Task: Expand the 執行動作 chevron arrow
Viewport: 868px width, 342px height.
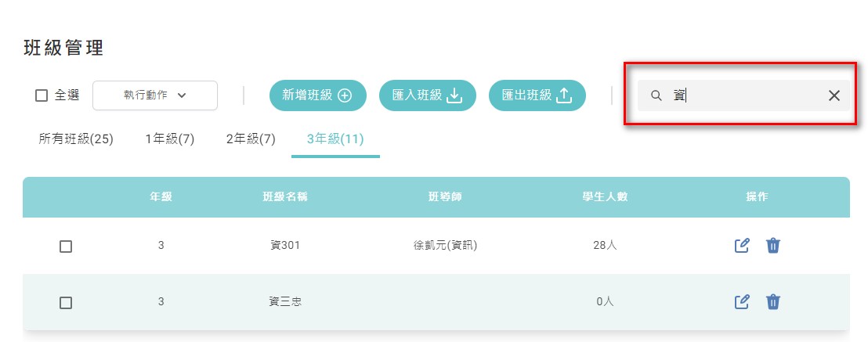Action: click(x=182, y=95)
